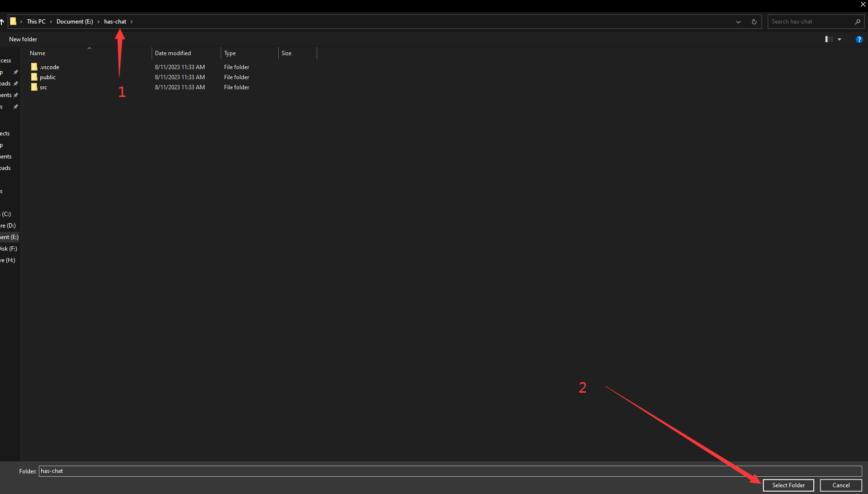Screen dimensions: 868x494
Task: Click the Select Folder button
Action: pos(788,485)
